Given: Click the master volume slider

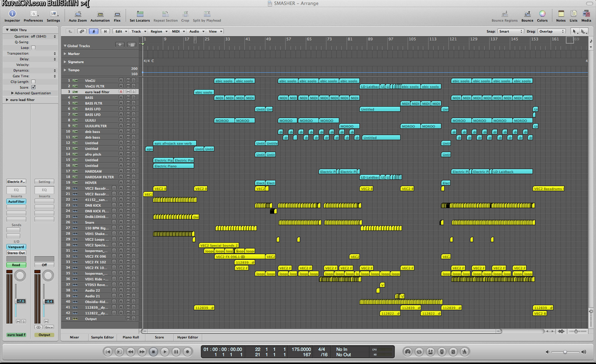Looking at the screenshot, I should 565,352.
